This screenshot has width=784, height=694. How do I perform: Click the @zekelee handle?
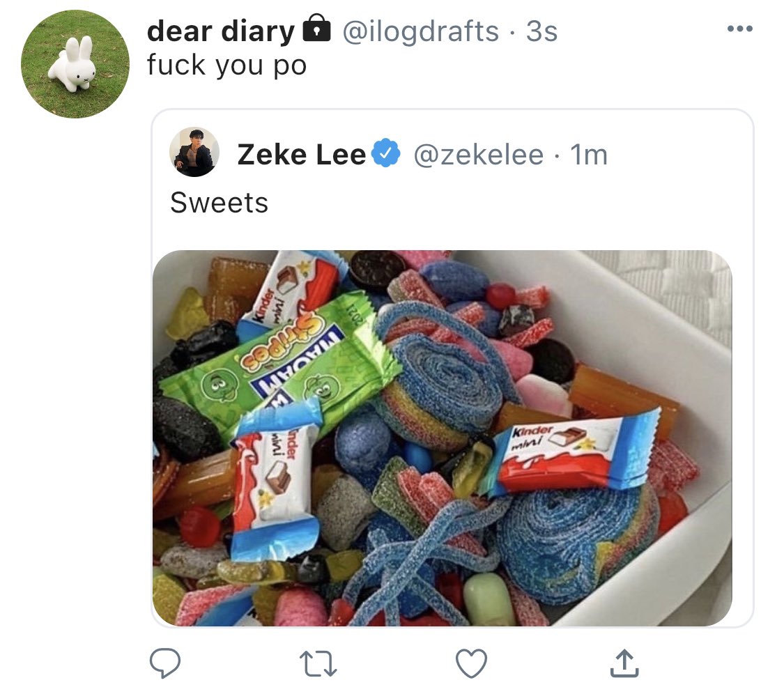point(479,155)
